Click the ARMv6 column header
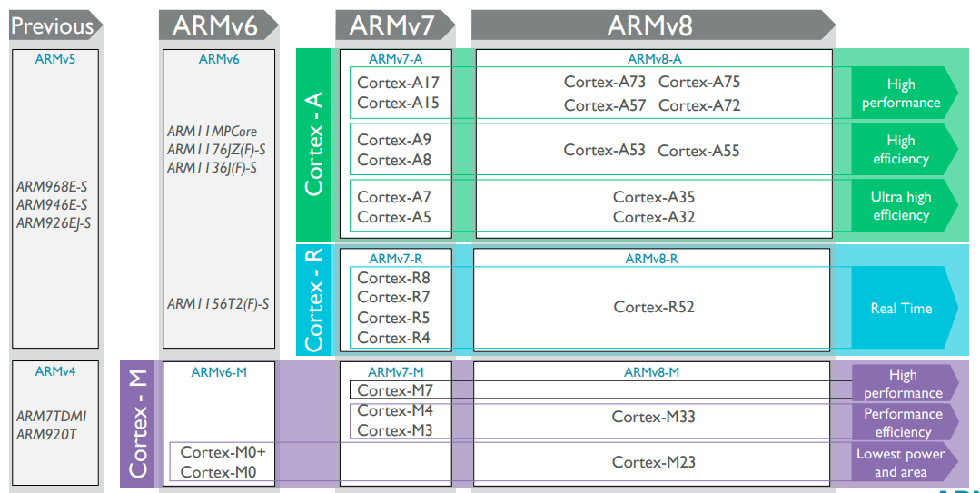This screenshot has width=980, height=493. pyautogui.click(x=219, y=25)
